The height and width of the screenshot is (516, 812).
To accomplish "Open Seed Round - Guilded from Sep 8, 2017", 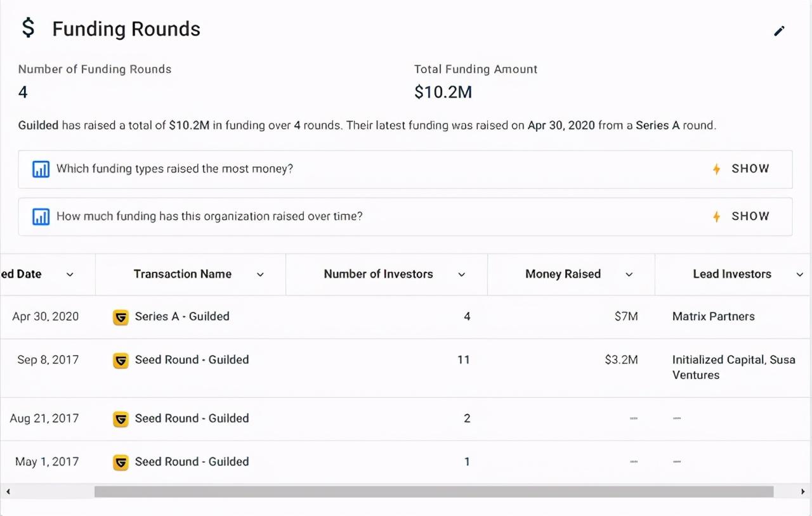I will (192, 359).
